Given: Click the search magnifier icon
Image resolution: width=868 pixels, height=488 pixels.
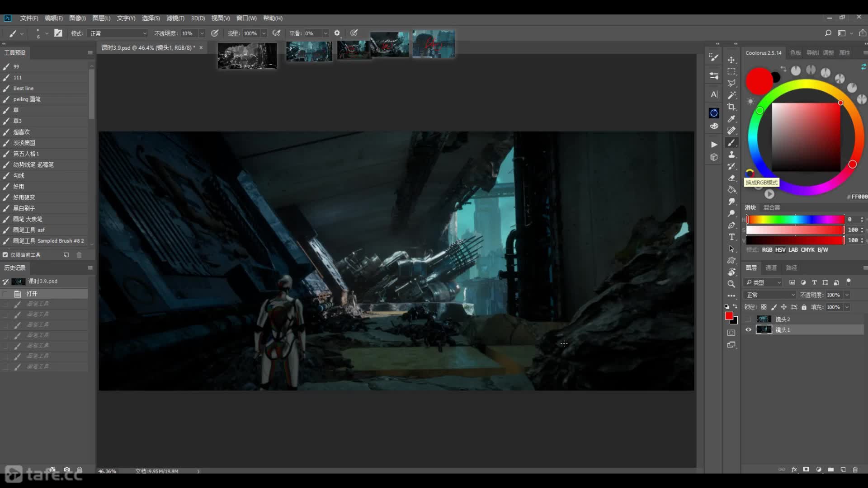Looking at the screenshot, I should [x=828, y=33].
